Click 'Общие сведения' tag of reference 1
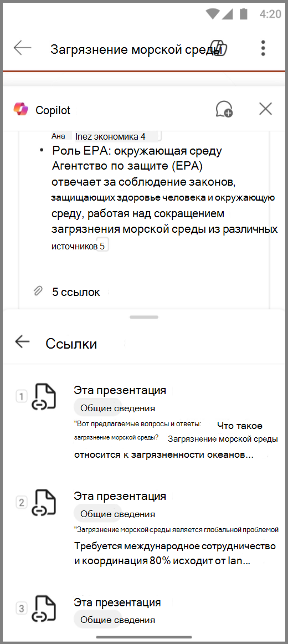This screenshot has height=644, width=288. (x=118, y=408)
